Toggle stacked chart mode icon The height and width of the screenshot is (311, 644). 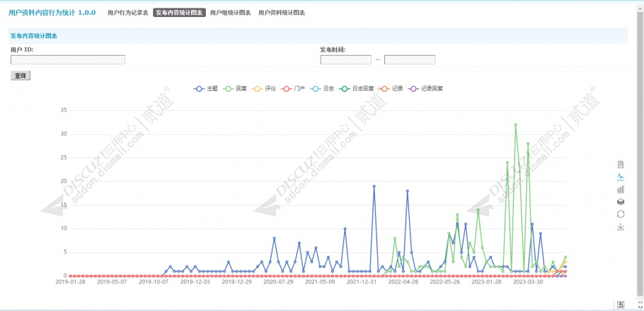coord(621,202)
